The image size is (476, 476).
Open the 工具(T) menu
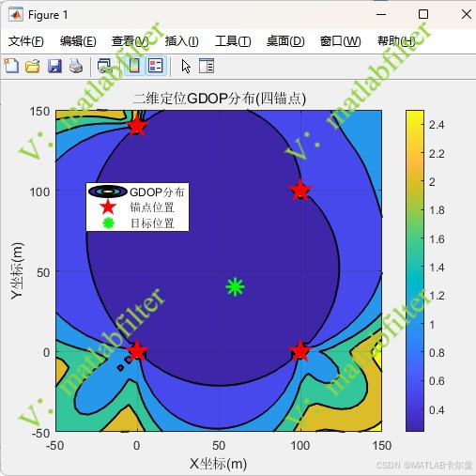[233, 41]
